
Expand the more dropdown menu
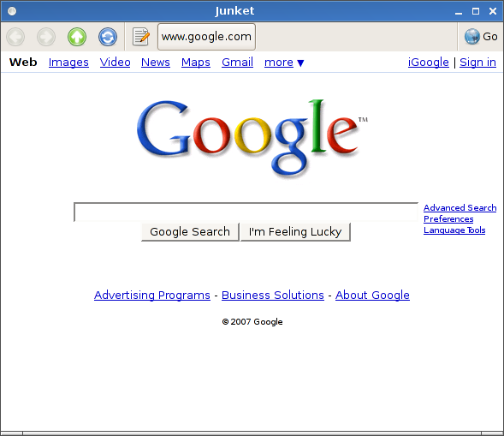(284, 63)
